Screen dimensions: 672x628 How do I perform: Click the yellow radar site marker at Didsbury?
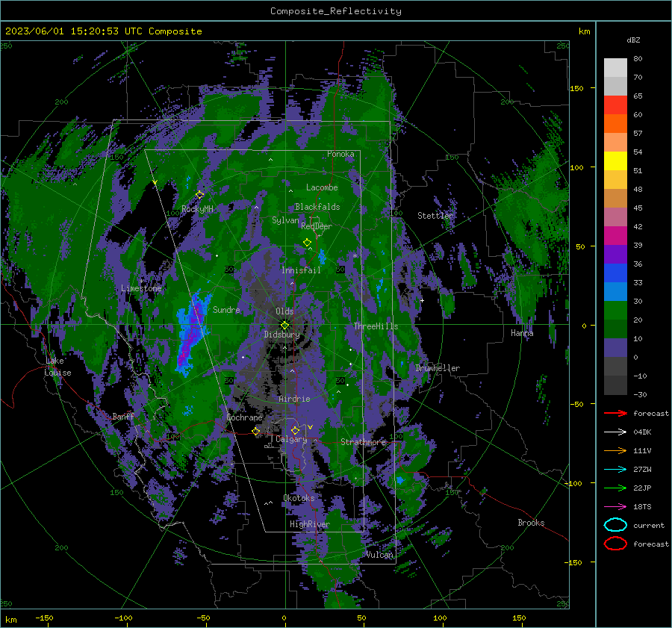pyautogui.click(x=284, y=325)
